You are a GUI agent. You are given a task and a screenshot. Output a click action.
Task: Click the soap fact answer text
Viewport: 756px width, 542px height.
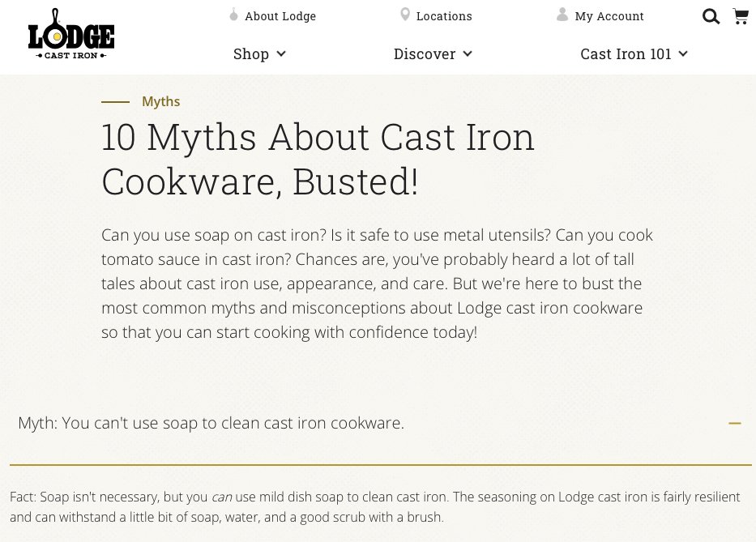374,506
